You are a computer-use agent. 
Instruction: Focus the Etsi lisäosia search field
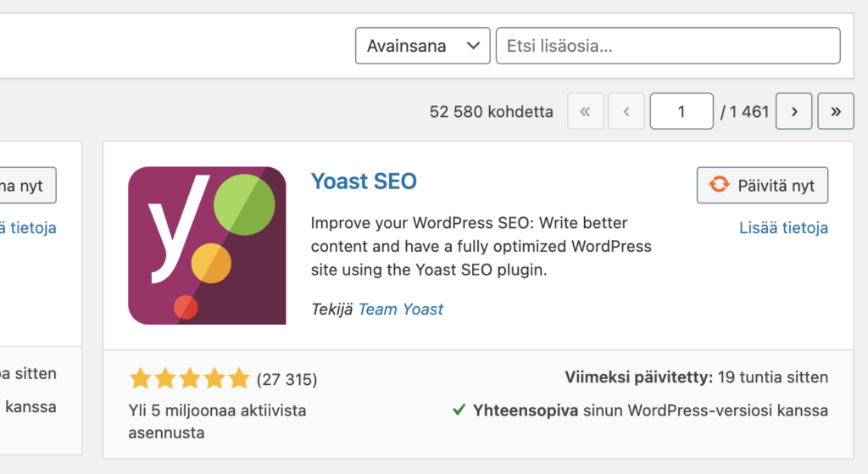click(x=668, y=46)
